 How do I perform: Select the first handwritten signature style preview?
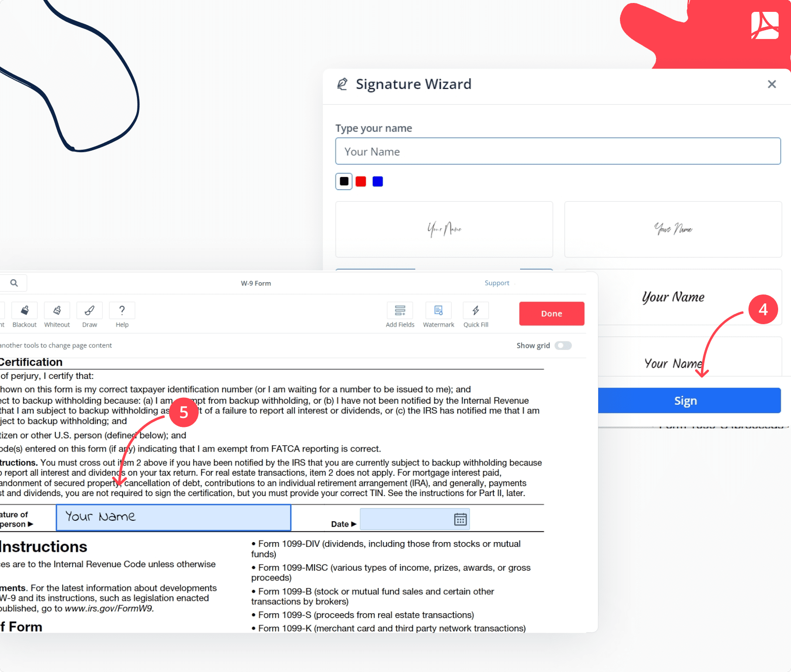(x=443, y=229)
